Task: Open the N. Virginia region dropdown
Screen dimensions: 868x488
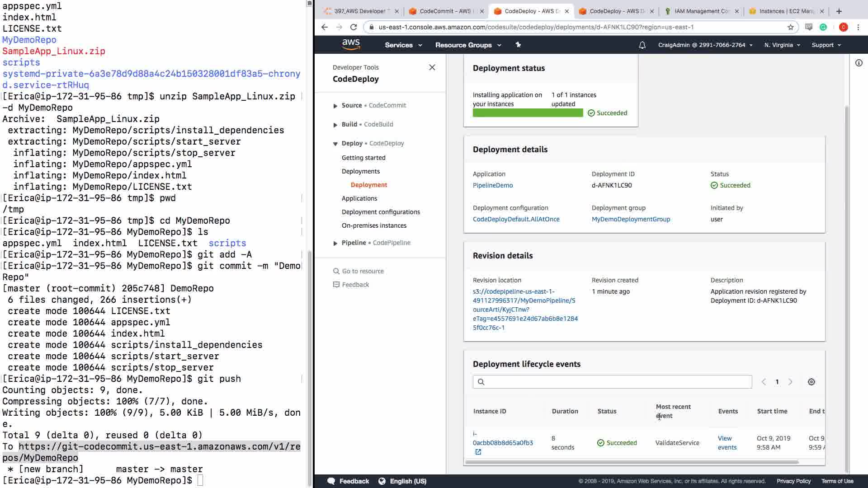Action: [782, 45]
